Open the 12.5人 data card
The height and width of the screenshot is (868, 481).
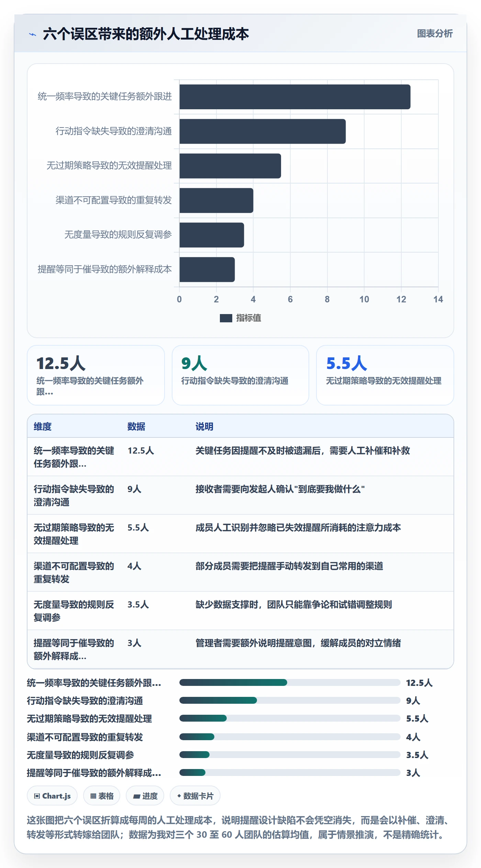[96, 375]
